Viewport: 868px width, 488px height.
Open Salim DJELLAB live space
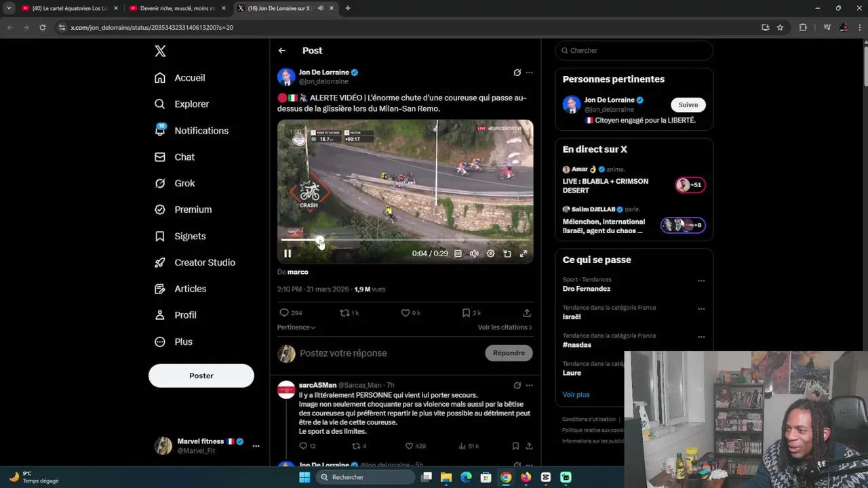click(x=633, y=221)
